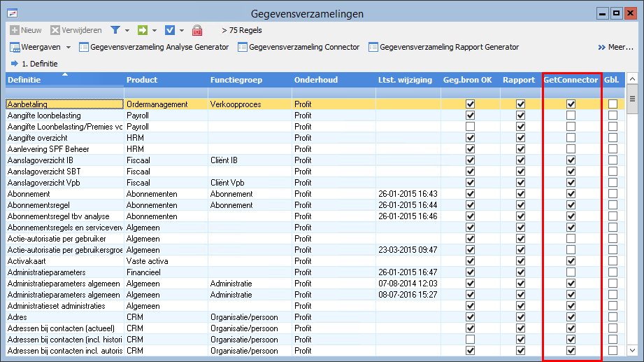Click the blue checkmark icon
The image size is (644, 362).
tap(170, 30)
